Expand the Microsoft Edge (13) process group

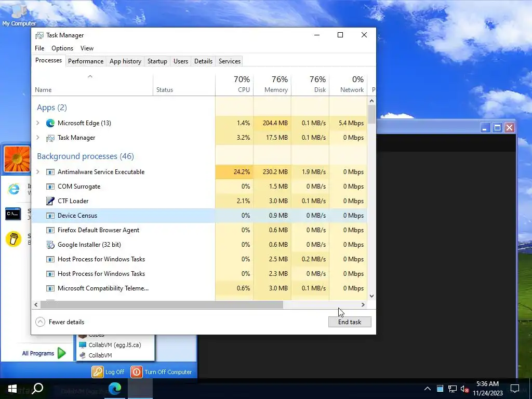pos(37,123)
